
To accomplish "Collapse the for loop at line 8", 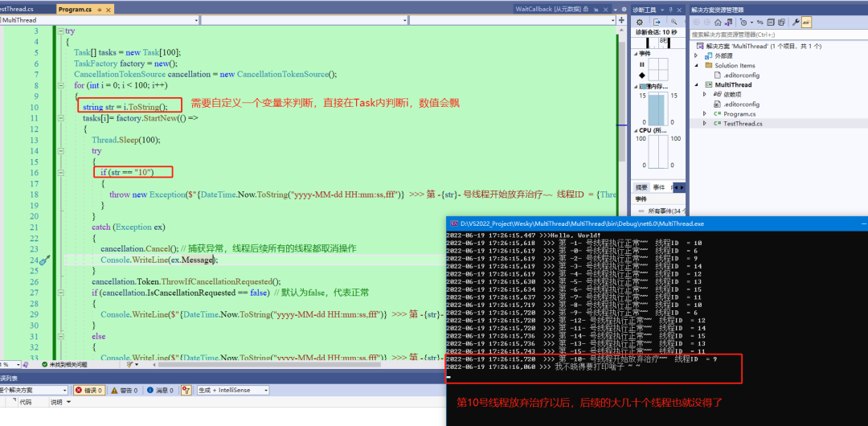I will (x=60, y=85).
